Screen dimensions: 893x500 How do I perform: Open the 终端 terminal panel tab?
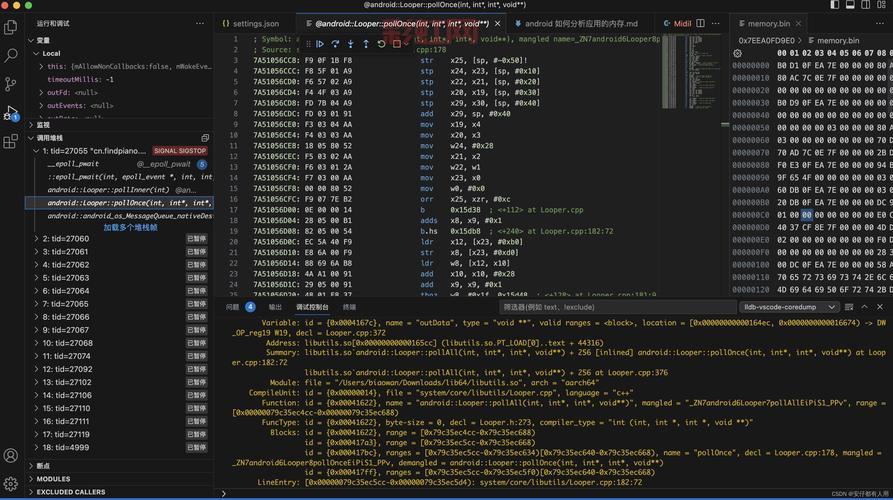click(x=349, y=307)
